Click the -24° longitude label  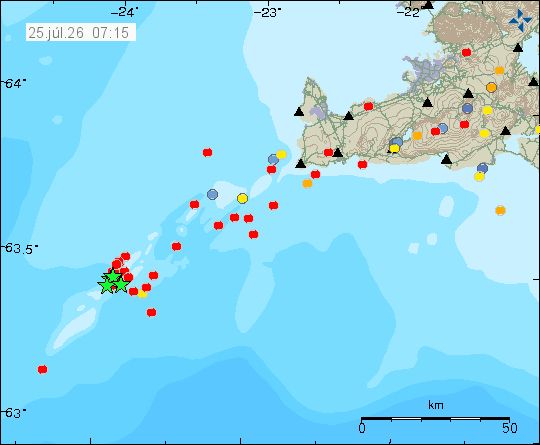pyautogui.click(x=125, y=12)
